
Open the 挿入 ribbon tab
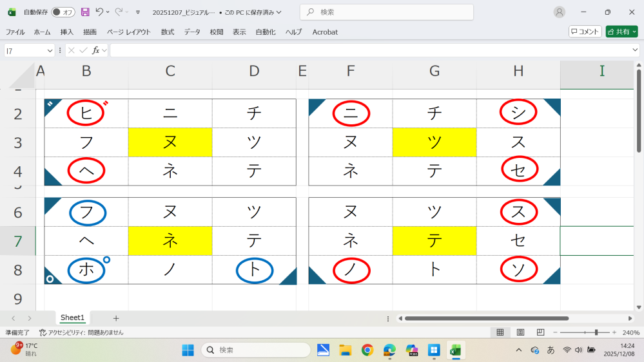click(x=66, y=32)
